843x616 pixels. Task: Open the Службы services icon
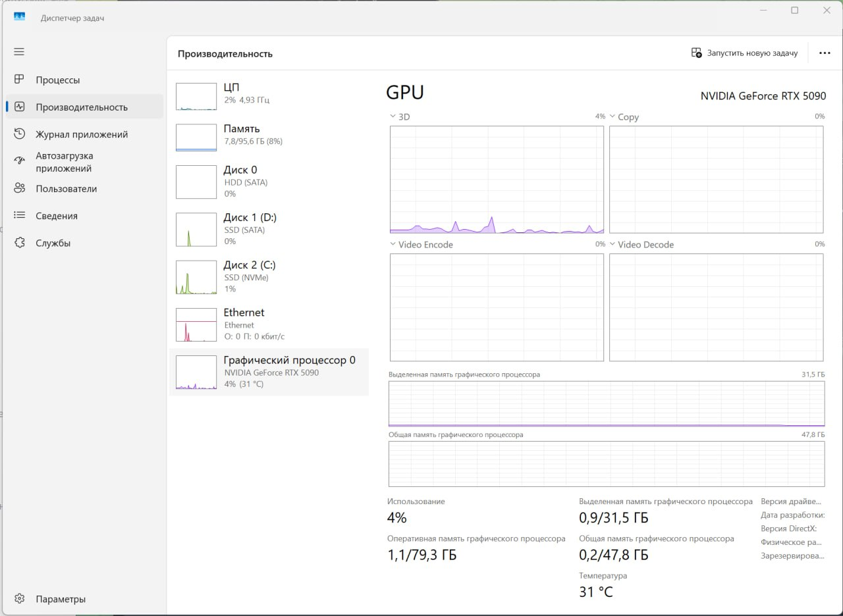(19, 243)
